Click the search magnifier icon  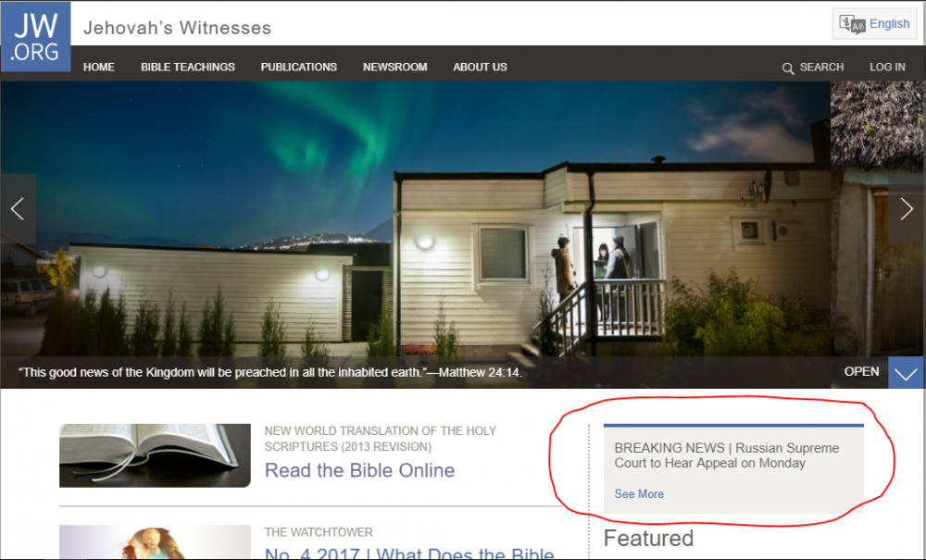point(788,68)
